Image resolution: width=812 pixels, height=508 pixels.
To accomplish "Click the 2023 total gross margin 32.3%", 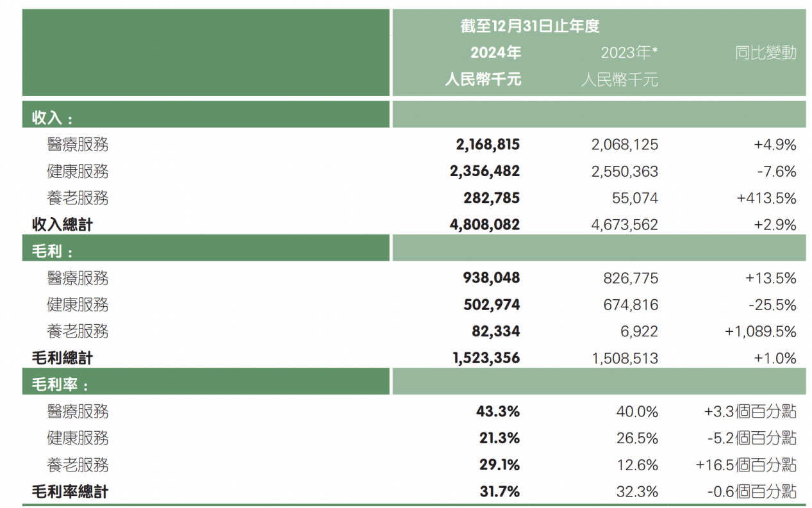I will (x=637, y=491).
